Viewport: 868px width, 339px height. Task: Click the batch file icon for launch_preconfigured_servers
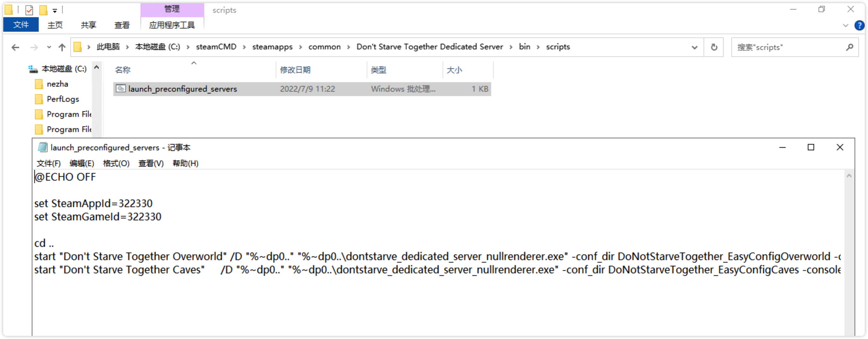point(121,89)
